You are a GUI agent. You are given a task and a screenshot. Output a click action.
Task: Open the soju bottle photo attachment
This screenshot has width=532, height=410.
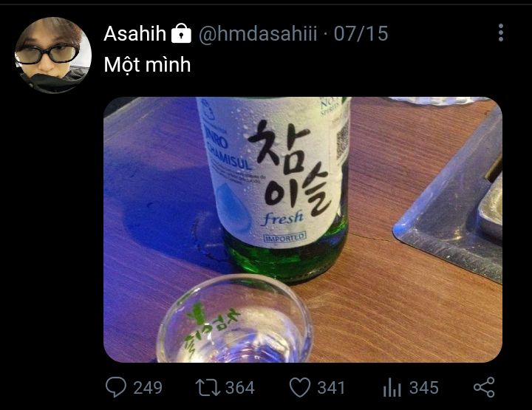(303, 230)
